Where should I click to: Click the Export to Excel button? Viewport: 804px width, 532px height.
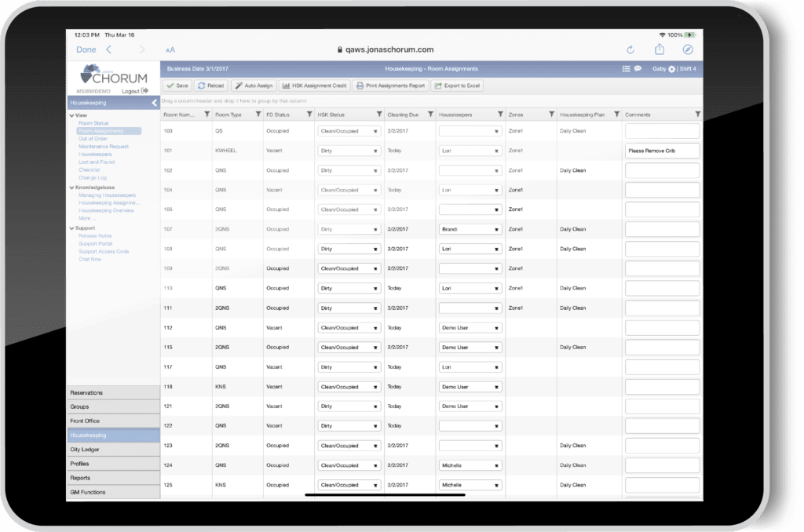[x=458, y=85]
